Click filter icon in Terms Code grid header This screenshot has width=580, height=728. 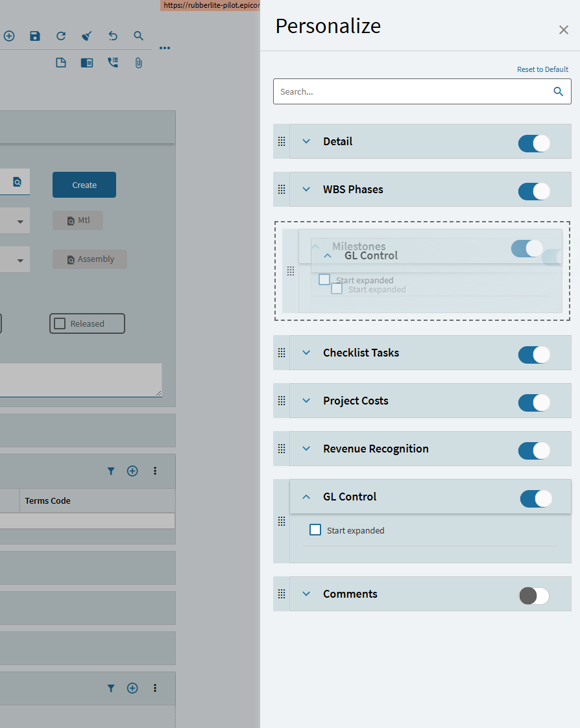tap(111, 471)
